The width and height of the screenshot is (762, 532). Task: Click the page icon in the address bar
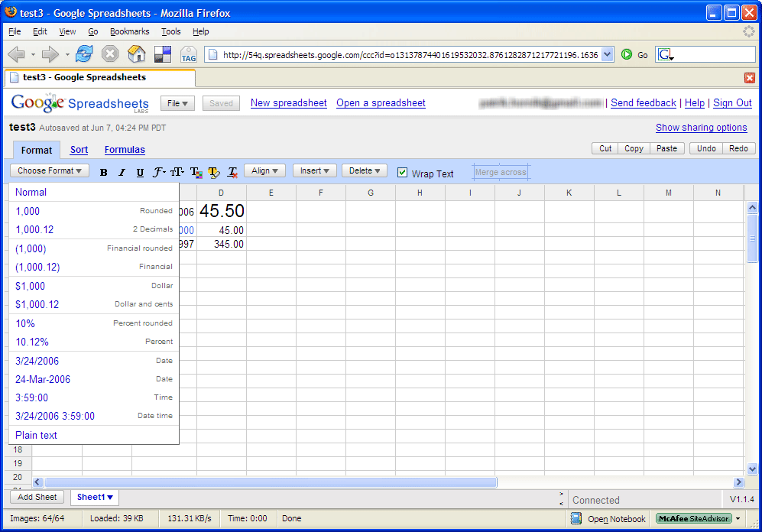(x=212, y=54)
